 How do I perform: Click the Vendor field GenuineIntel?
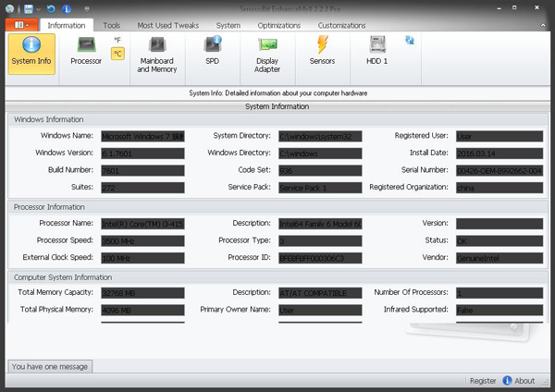[499, 258]
